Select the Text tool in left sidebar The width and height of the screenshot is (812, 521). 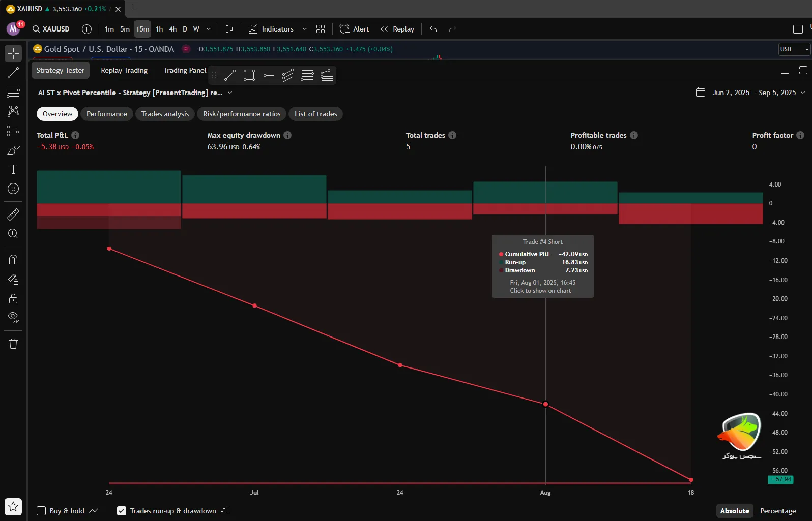(13, 169)
